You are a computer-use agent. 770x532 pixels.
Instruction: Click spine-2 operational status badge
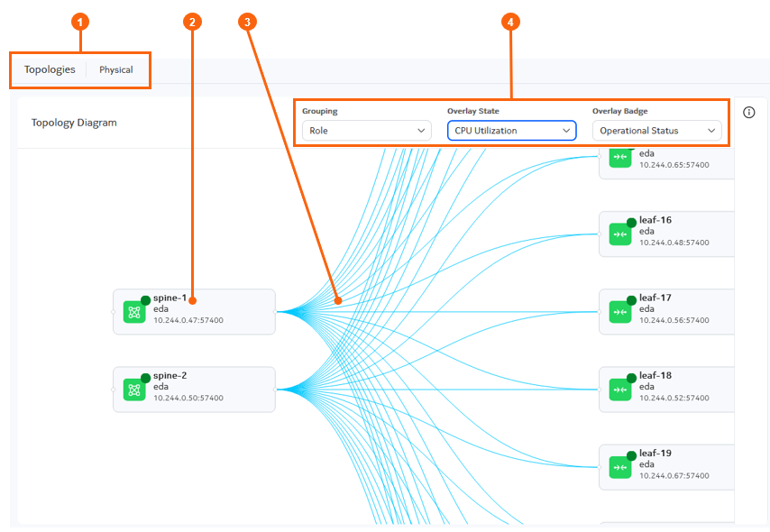pyautogui.click(x=145, y=378)
